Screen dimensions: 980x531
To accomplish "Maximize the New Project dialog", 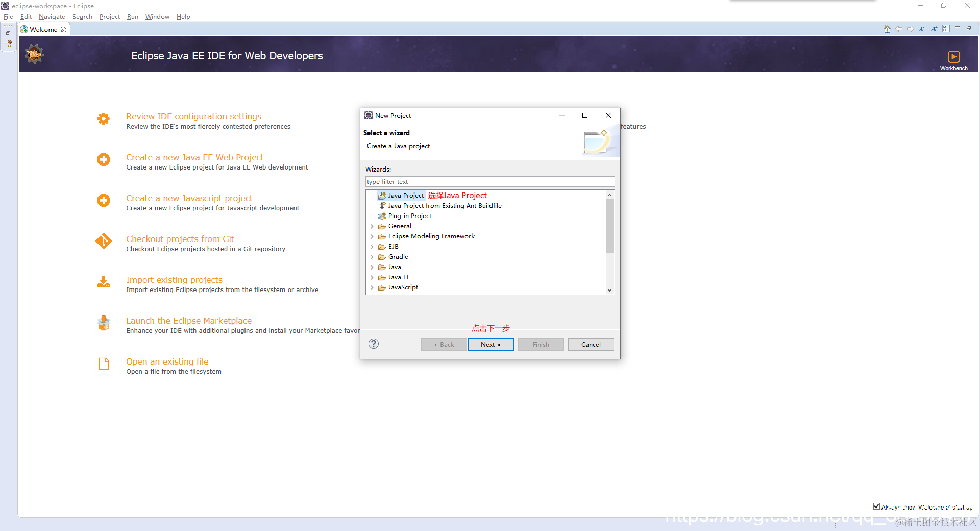I will coord(585,115).
